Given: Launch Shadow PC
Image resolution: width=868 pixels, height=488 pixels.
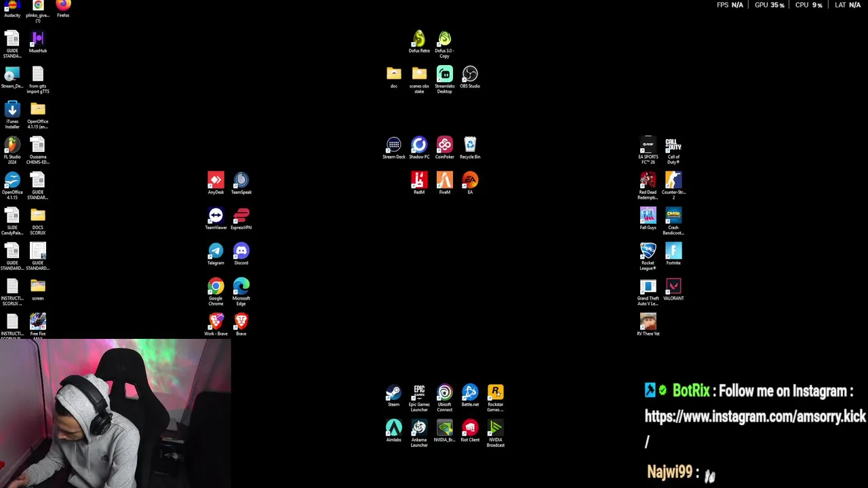Looking at the screenshot, I should pos(419,148).
